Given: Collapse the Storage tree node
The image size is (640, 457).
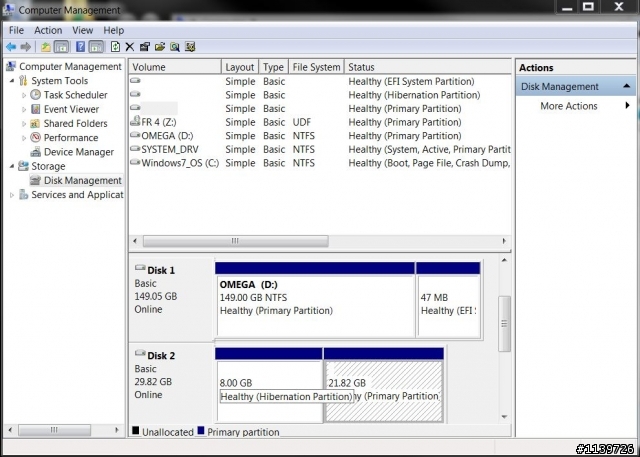Looking at the screenshot, I should [12, 167].
